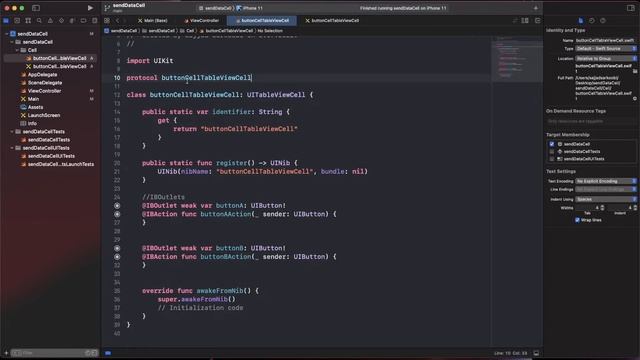Show the File inspector

point(581,20)
